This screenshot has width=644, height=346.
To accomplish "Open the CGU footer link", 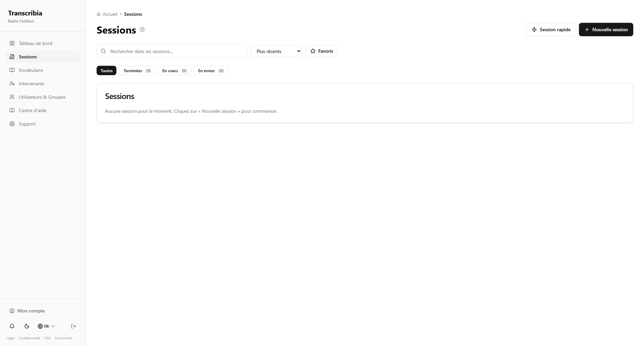I will point(47,338).
